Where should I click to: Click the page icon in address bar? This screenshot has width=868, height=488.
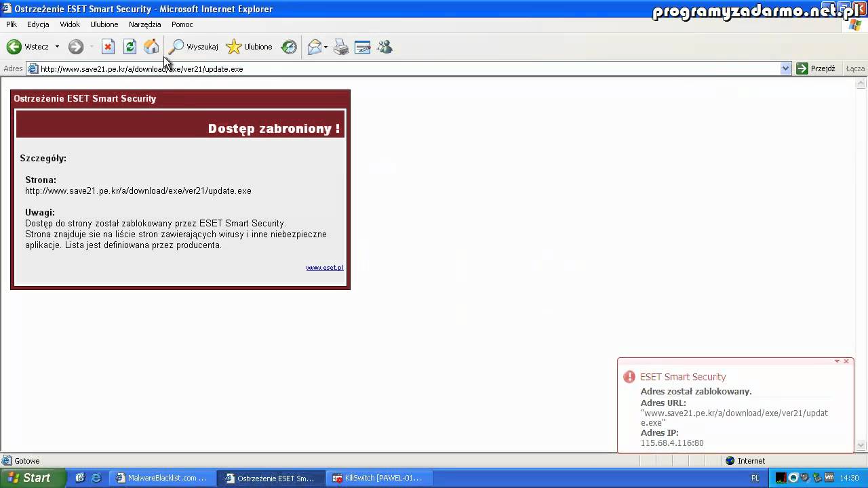coord(33,68)
